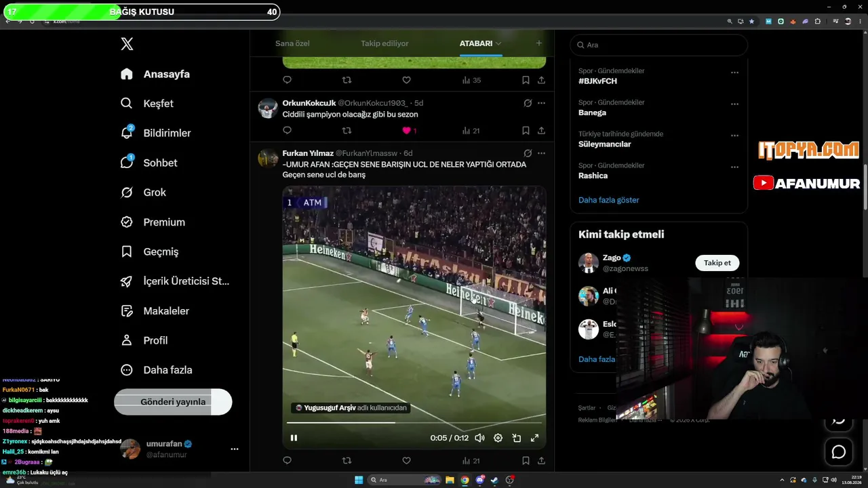
Task: Open Steam from the taskbar
Action: pyautogui.click(x=494, y=480)
